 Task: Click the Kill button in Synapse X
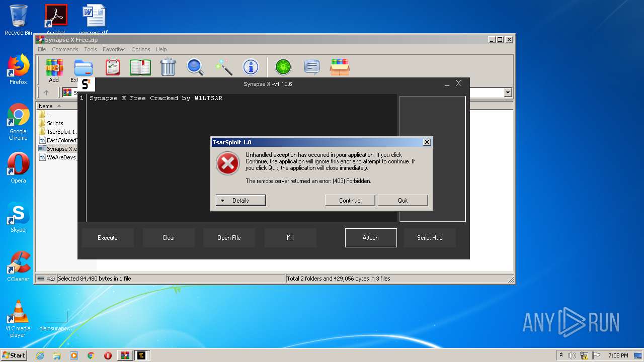[290, 238]
